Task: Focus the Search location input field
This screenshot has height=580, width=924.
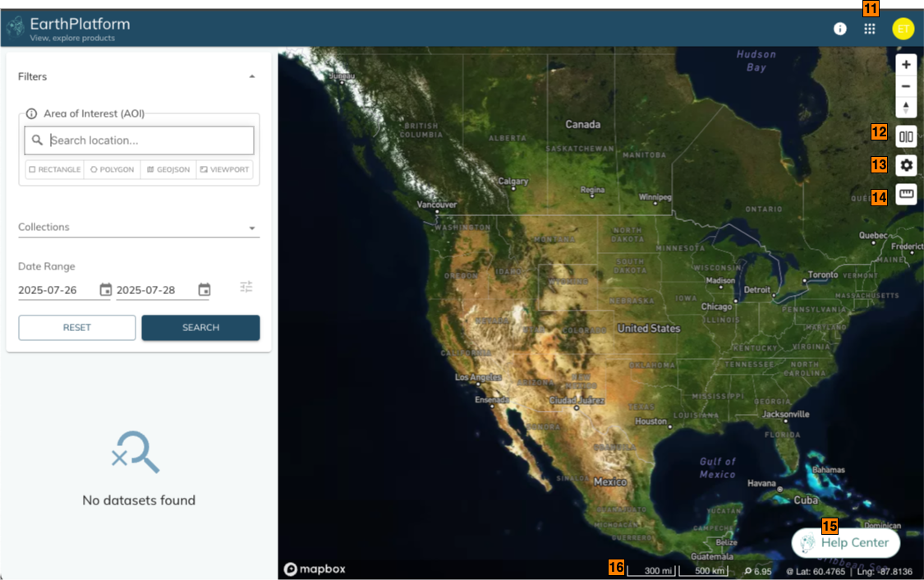Action: (148, 140)
